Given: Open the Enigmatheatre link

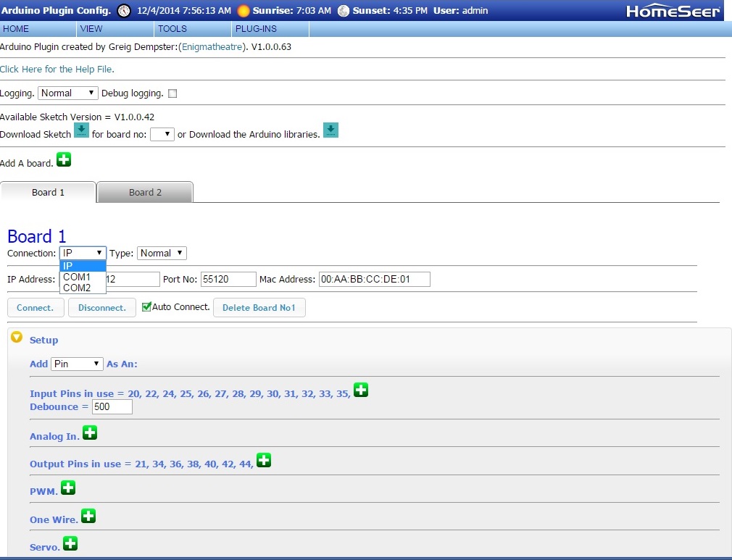Looking at the screenshot, I should point(212,46).
